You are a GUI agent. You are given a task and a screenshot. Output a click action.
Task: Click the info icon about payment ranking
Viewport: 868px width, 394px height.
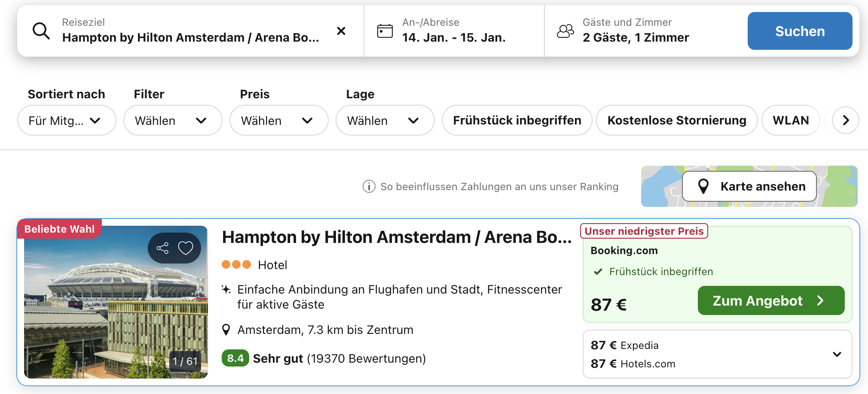pos(368,186)
